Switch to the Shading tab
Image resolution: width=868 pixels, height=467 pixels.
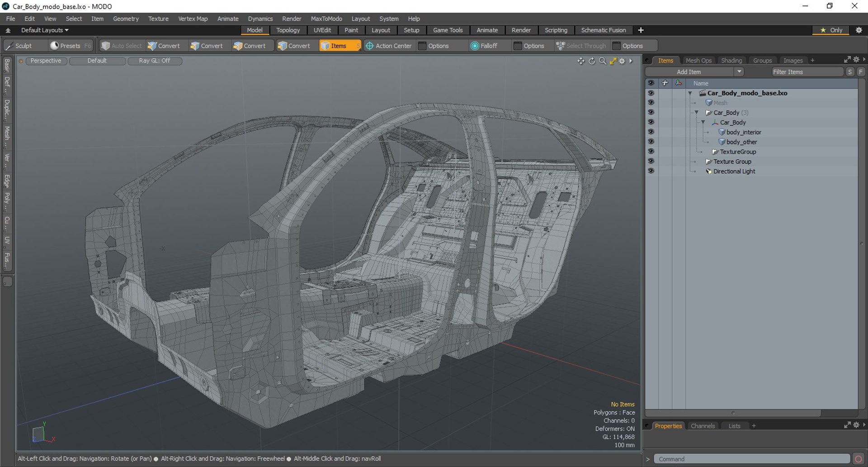(731, 60)
